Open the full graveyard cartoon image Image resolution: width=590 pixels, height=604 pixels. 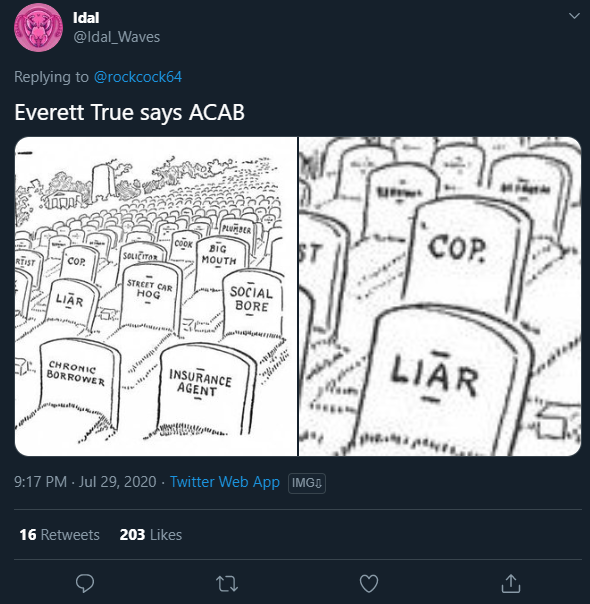coord(156,296)
